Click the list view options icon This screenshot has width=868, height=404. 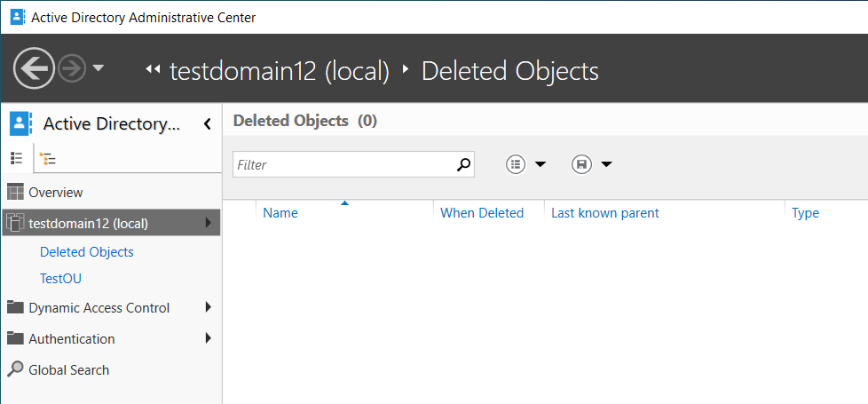pos(516,164)
